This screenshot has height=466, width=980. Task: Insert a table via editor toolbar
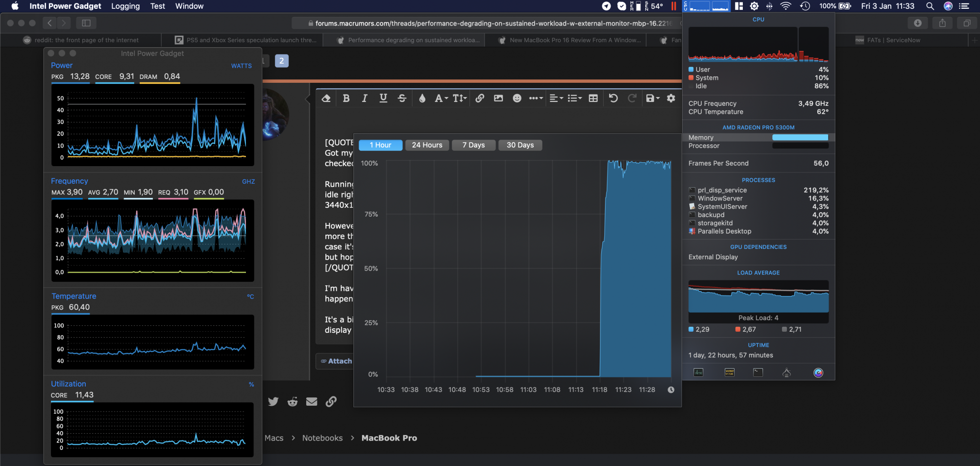593,98
